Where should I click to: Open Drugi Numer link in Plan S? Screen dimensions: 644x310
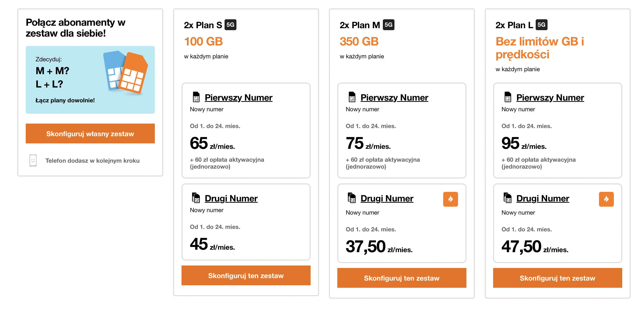click(231, 198)
